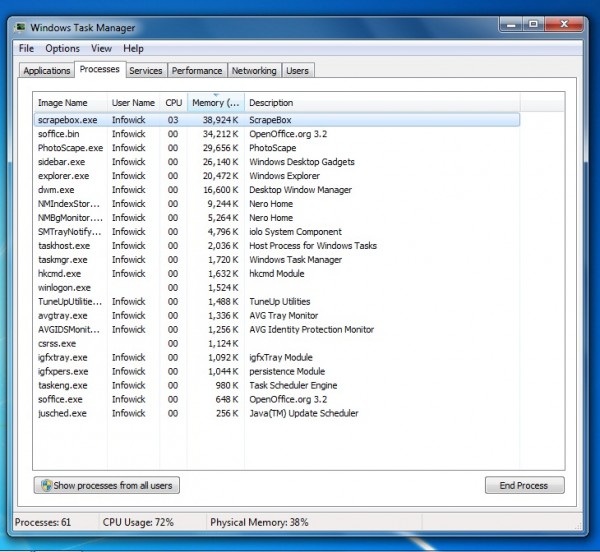Close the Task Manager window
The height and width of the screenshot is (552, 600).
pos(564,24)
